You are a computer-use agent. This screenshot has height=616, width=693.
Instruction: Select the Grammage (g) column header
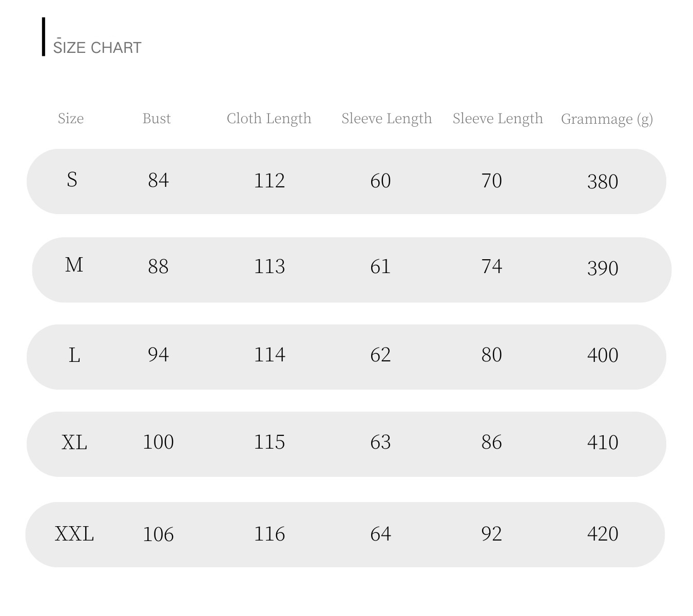coord(607,119)
